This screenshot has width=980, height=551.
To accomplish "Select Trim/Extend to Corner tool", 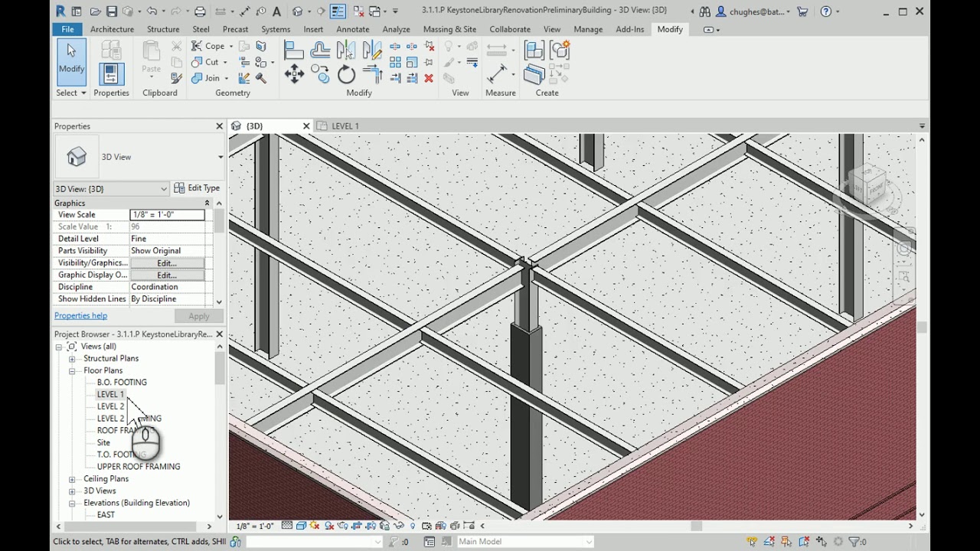I will coord(372,74).
